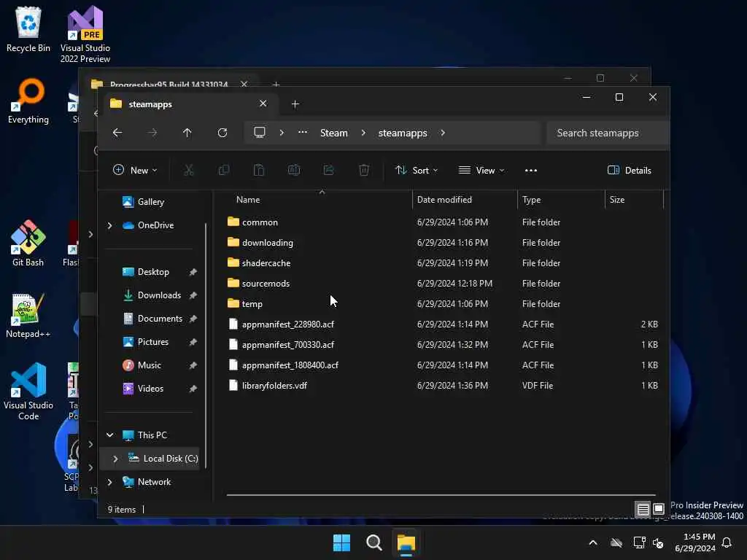Screen dimensions: 747x560
Task: Sort by Size column header
Action: tap(617, 200)
